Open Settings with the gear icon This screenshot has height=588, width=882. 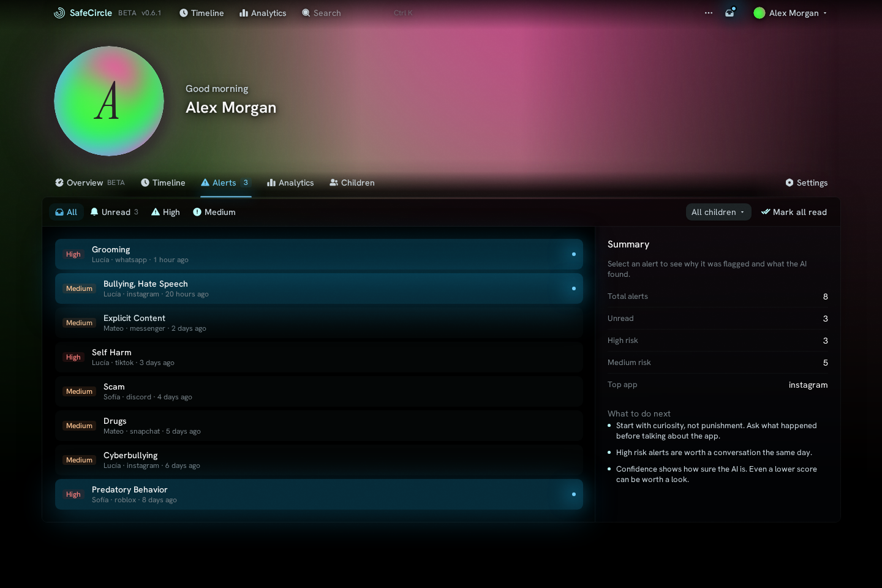(x=807, y=183)
